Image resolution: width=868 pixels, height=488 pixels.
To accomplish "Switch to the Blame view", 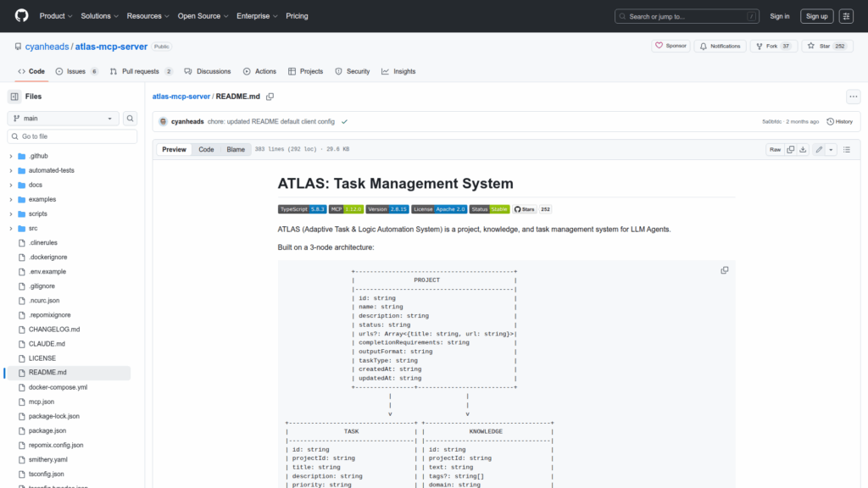I will click(x=236, y=149).
